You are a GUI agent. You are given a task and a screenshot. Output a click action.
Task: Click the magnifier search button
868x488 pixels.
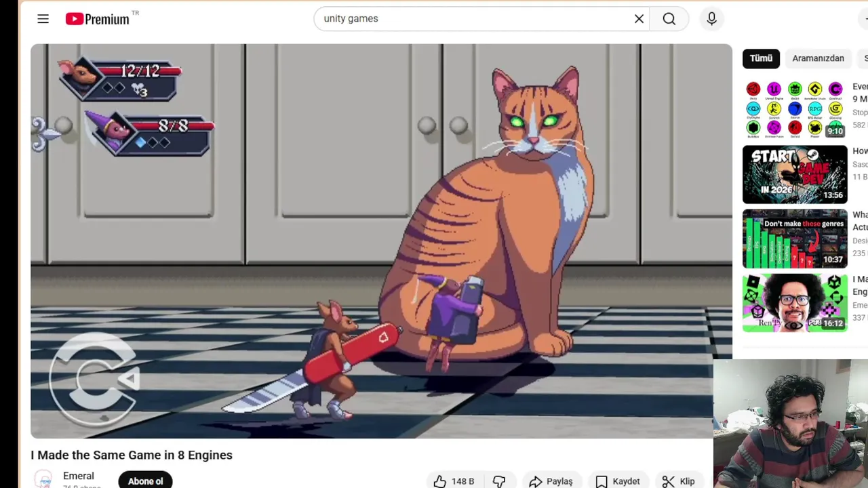(x=669, y=19)
